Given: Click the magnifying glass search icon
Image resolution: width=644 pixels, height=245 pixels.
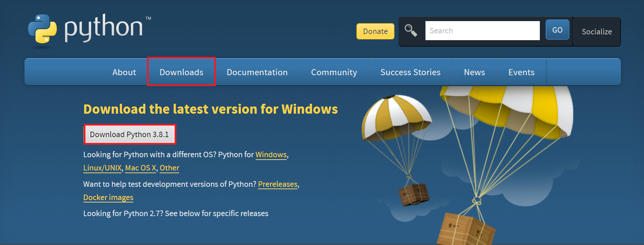Looking at the screenshot, I should (x=411, y=31).
